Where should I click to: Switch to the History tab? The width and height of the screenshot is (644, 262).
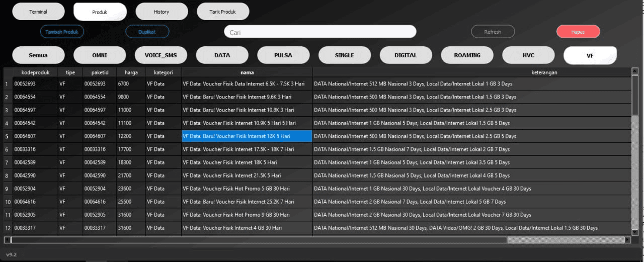pos(162,12)
